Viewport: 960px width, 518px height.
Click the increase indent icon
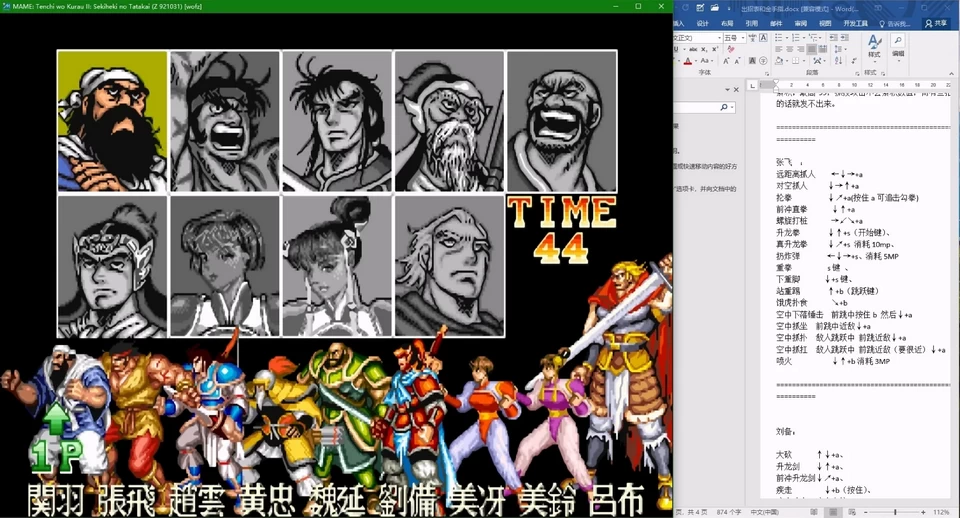pyautogui.click(x=845, y=38)
